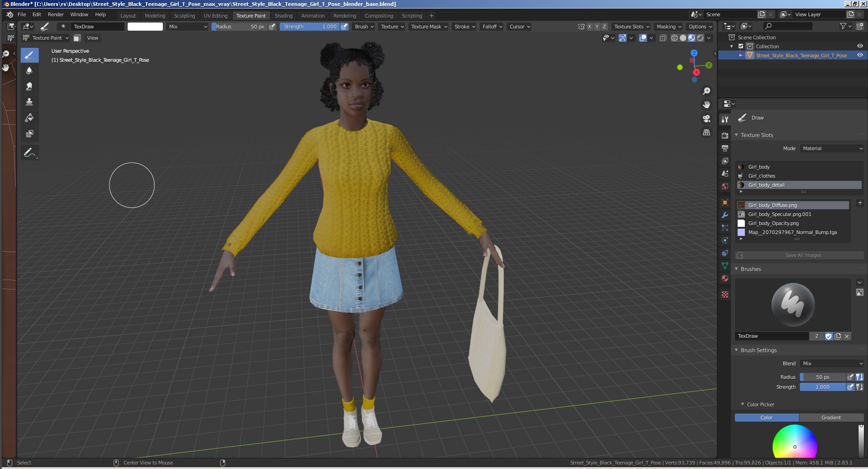Open the Texture Slots header dropdown
Image resolution: width=868 pixels, height=469 pixels.
pos(632,27)
